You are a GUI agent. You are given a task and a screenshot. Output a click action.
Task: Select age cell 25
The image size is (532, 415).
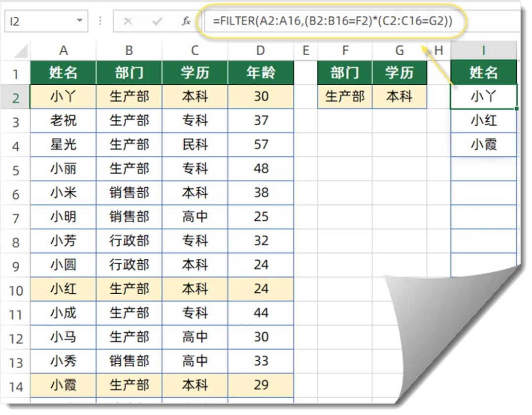[x=261, y=217]
